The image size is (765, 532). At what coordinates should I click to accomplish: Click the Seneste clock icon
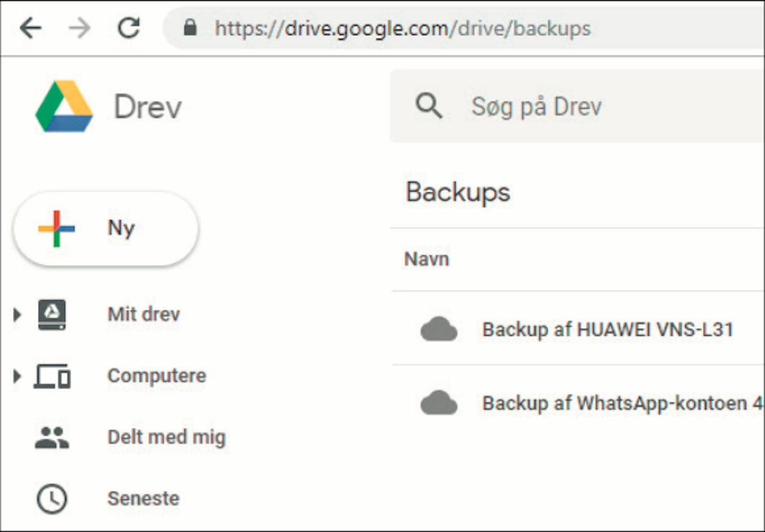[x=52, y=499]
